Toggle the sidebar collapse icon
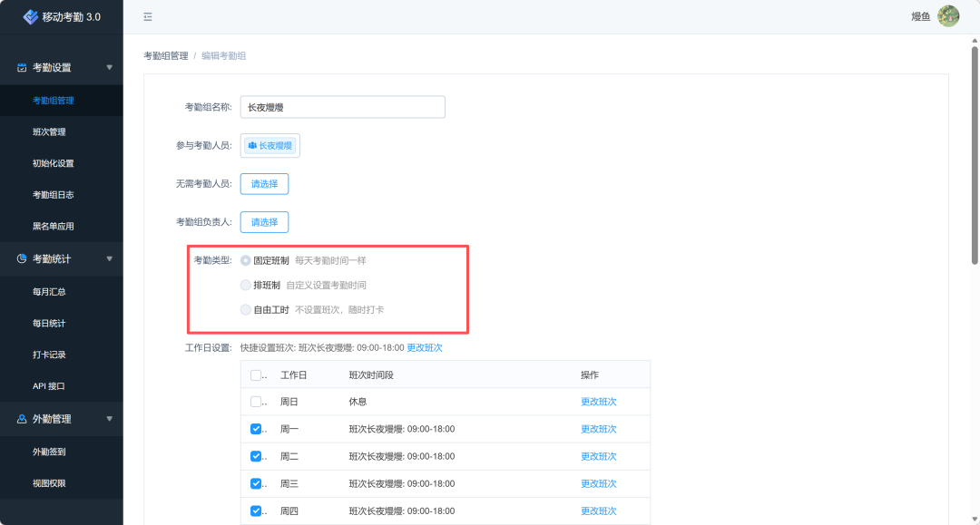Image resolution: width=980 pixels, height=525 pixels. point(148,16)
